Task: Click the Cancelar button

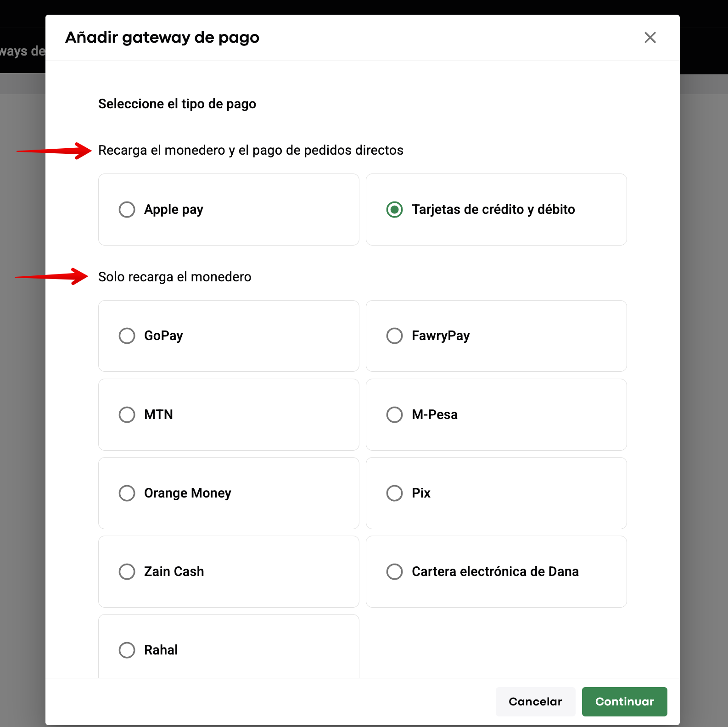Action: point(535,702)
